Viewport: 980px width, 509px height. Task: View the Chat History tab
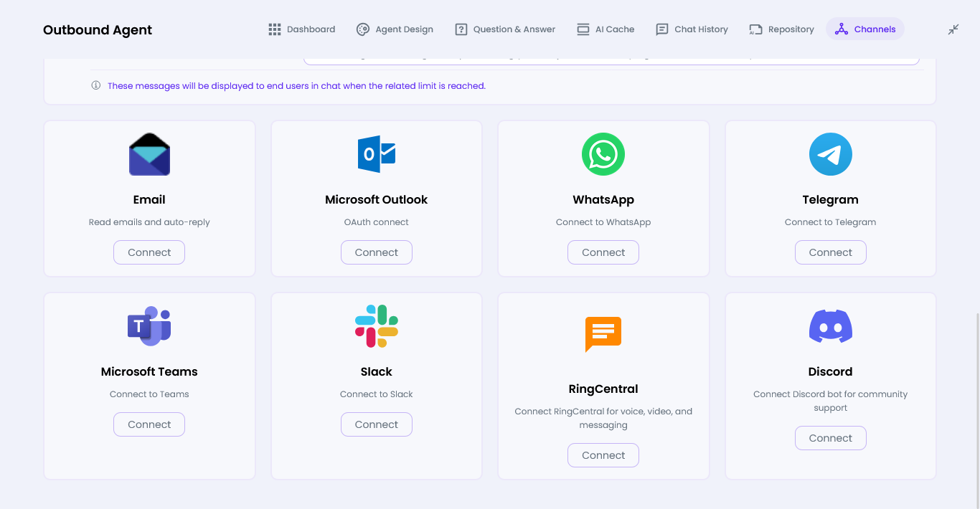(x=692, y=29)
